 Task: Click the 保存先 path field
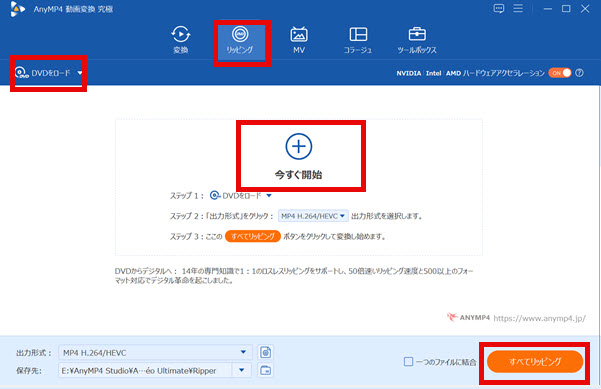pos(145,371)
